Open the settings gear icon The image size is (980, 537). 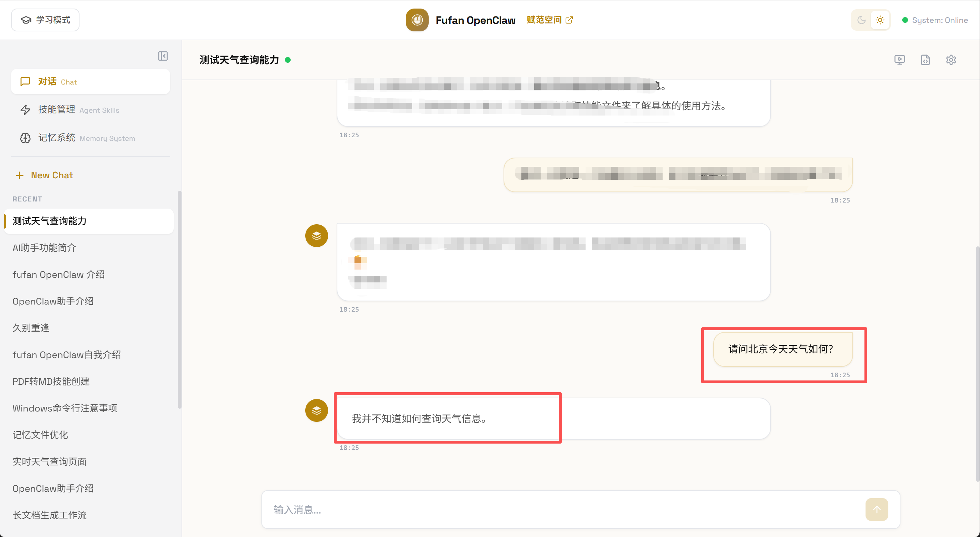pos(951,60)
